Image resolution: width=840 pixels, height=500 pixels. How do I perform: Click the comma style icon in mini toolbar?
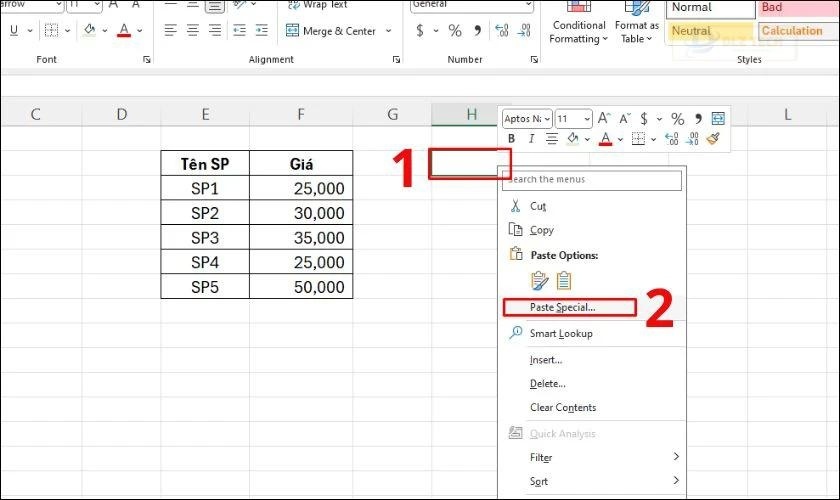(x=698, y=119)
